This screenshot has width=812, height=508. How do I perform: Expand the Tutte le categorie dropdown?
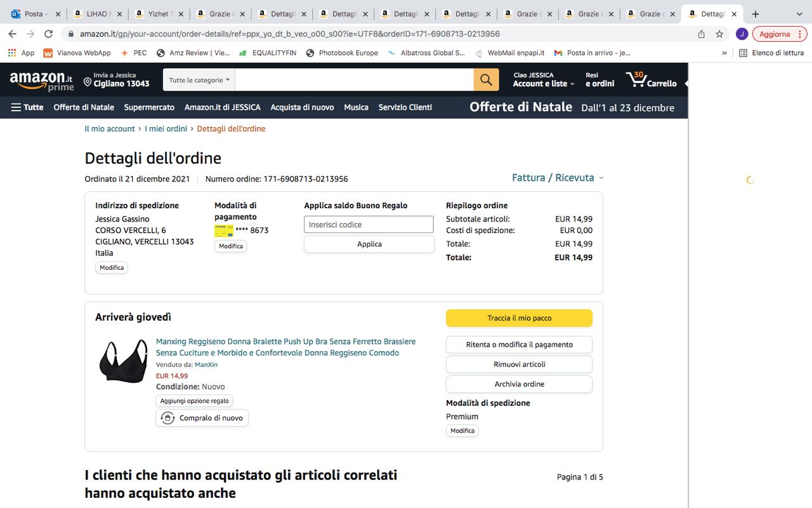tap(199, 80)
